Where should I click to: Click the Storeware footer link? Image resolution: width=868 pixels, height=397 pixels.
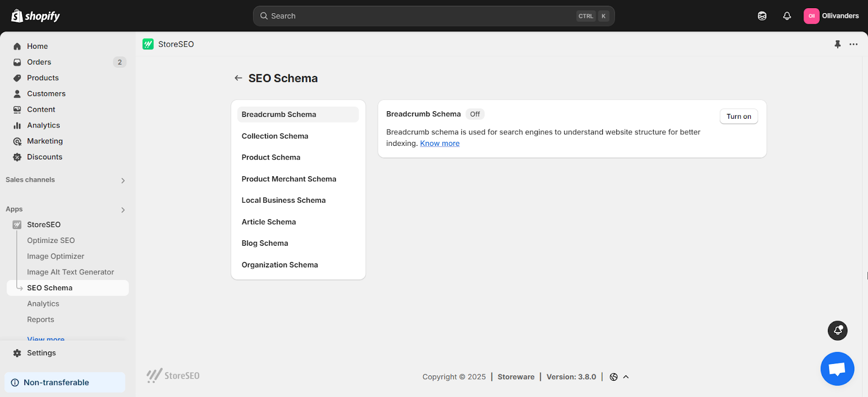coord(516,377)
